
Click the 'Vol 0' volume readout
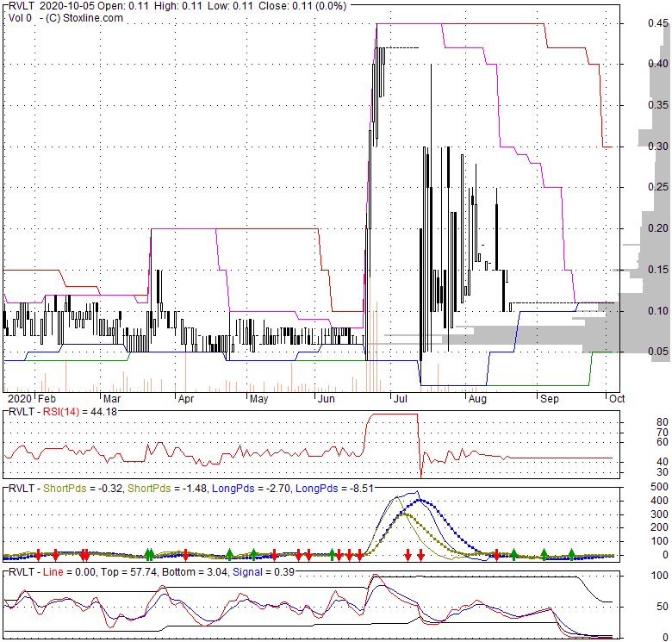(20, 18)
